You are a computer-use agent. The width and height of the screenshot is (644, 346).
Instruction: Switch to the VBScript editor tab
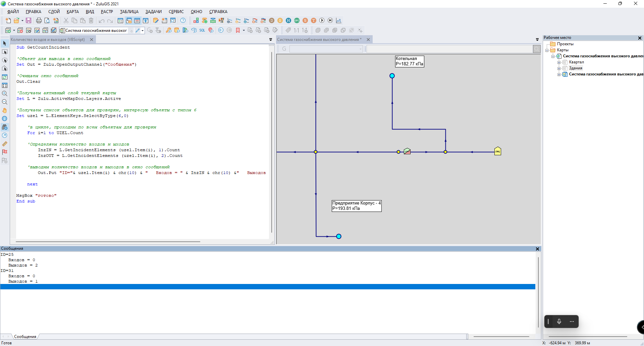(x=48, y=40)
